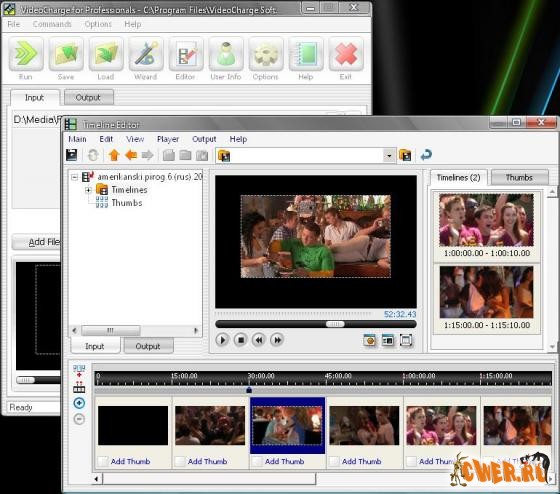
Task: Fast forward the video
Action: tap(277, 340)
